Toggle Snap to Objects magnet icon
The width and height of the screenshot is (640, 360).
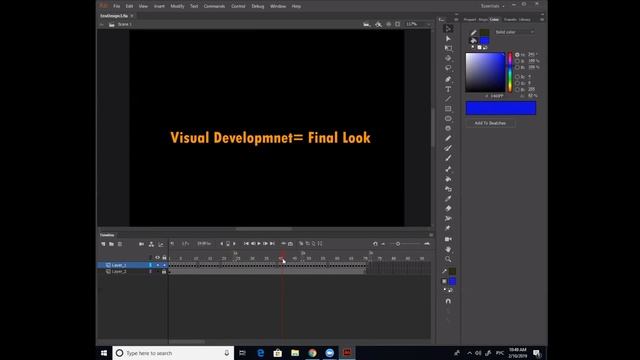(x=448, y=301)
